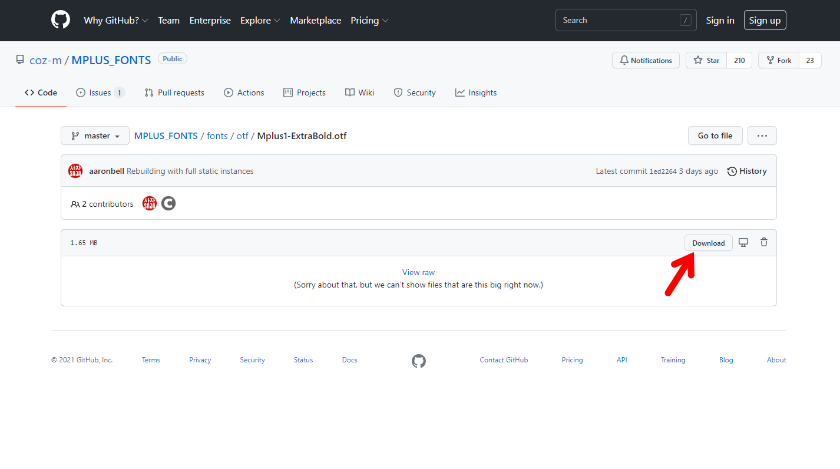The height and width of the screenshot is (469, 840).
Task: Switch to the Projects tab
Action: coord(304,92)
